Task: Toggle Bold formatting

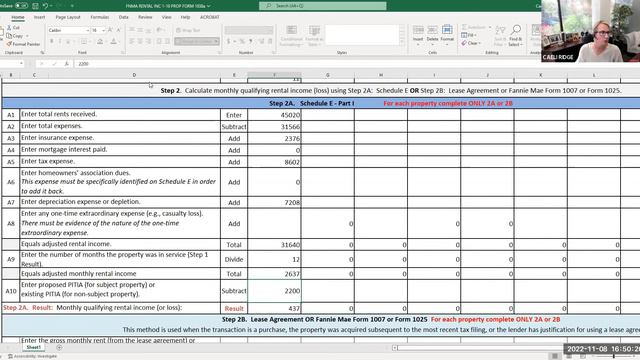Action: point(51,41)
